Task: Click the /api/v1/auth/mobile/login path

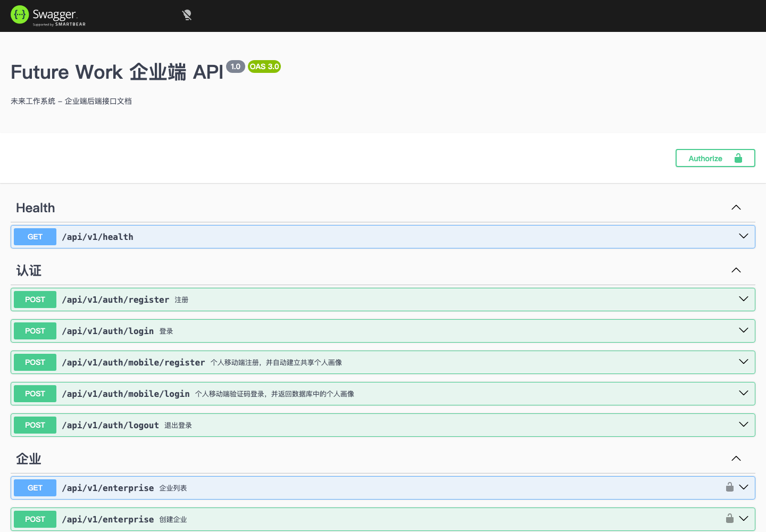Action: coord(126,394)
